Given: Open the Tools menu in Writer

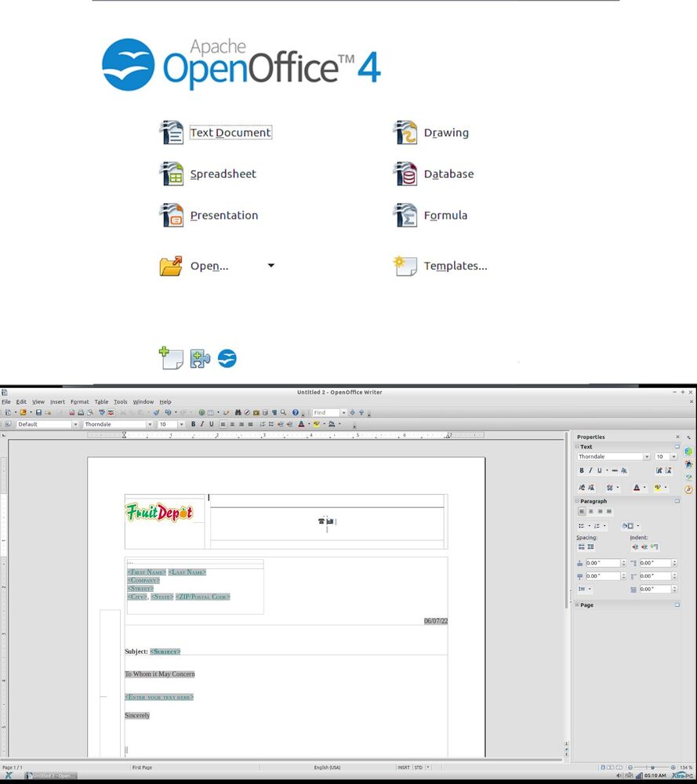Looking at the screenshot, I should tap(121, 401).
